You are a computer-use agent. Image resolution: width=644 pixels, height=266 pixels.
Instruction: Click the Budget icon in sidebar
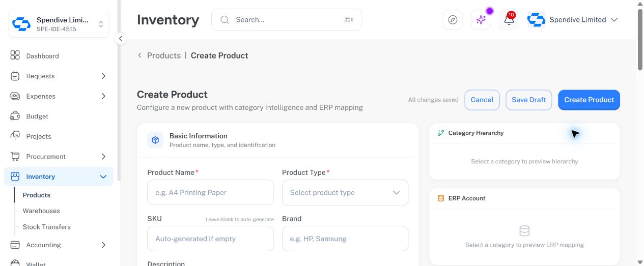15,116
